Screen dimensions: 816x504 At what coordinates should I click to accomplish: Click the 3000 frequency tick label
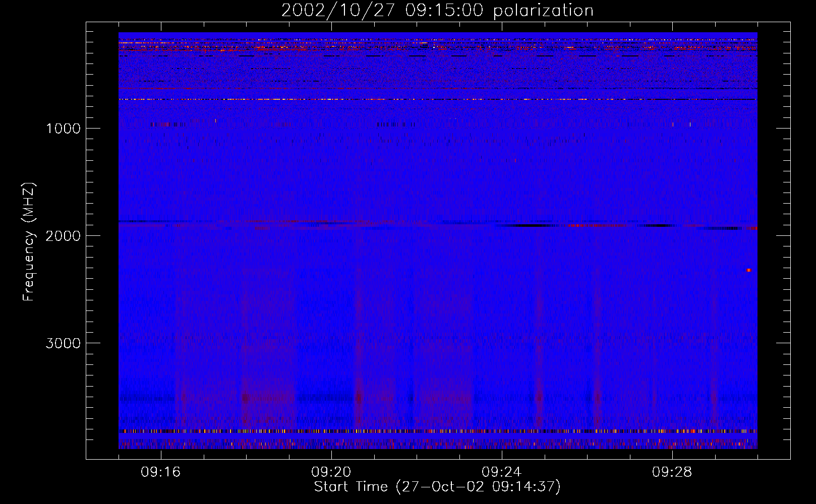(x=63, y=343)
